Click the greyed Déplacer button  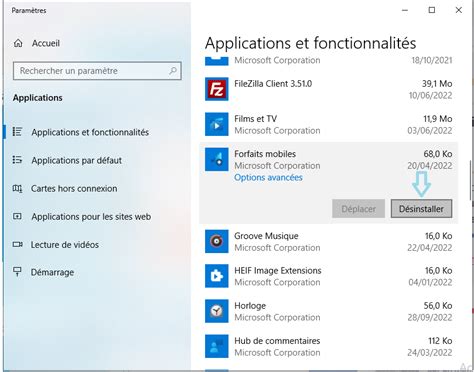point(358,209)
